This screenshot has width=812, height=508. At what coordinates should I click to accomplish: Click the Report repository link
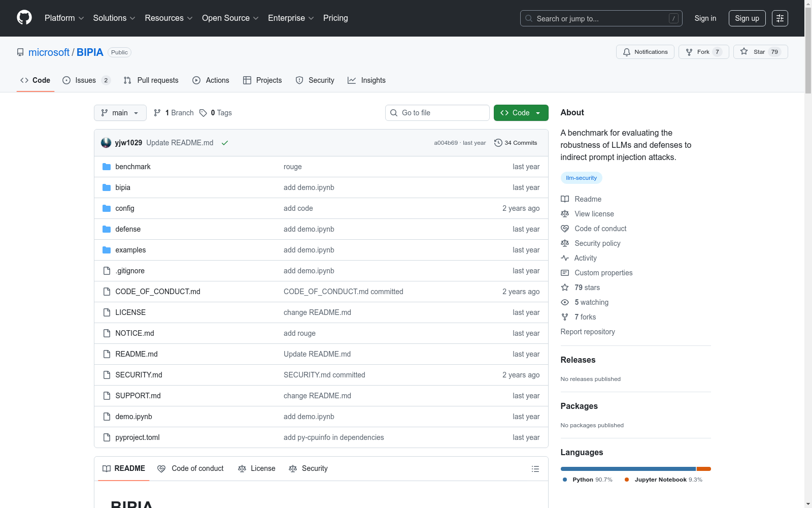(x=588, y=332)
